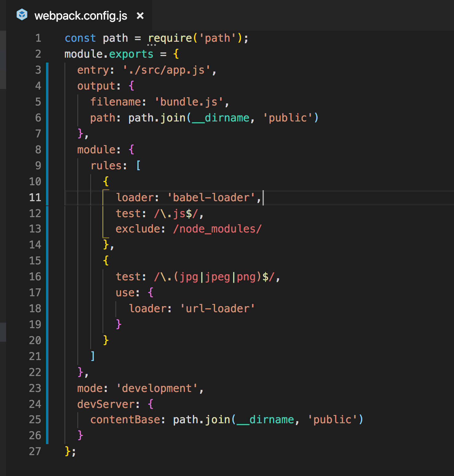Close the webpack.config.js tab
454x476 pixels.
click(140, 16)
